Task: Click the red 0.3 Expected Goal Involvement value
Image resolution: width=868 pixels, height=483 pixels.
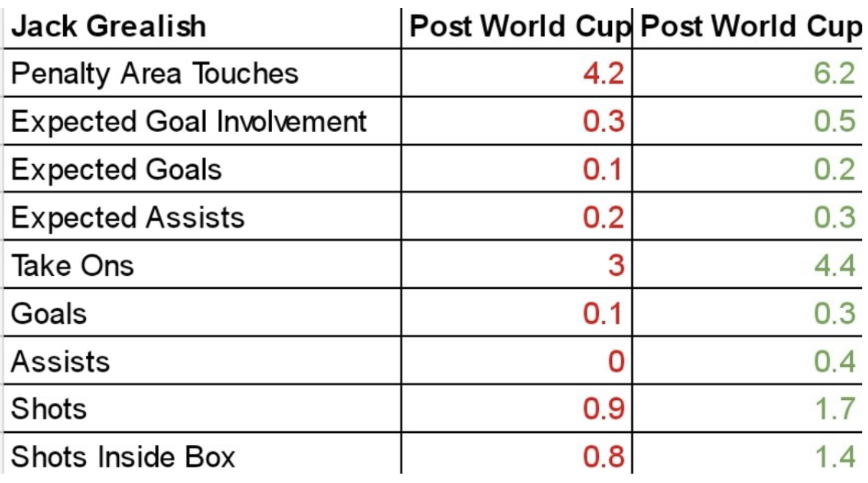Action: click(x=516, y=120)
